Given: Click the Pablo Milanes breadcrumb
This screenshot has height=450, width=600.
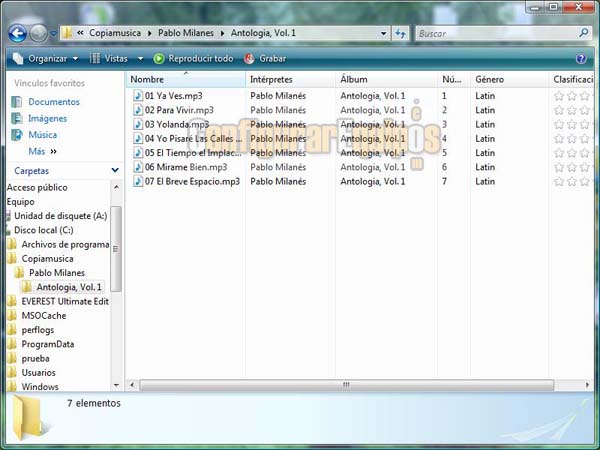Looking at the screenshot, I should [x=186, y=33].
